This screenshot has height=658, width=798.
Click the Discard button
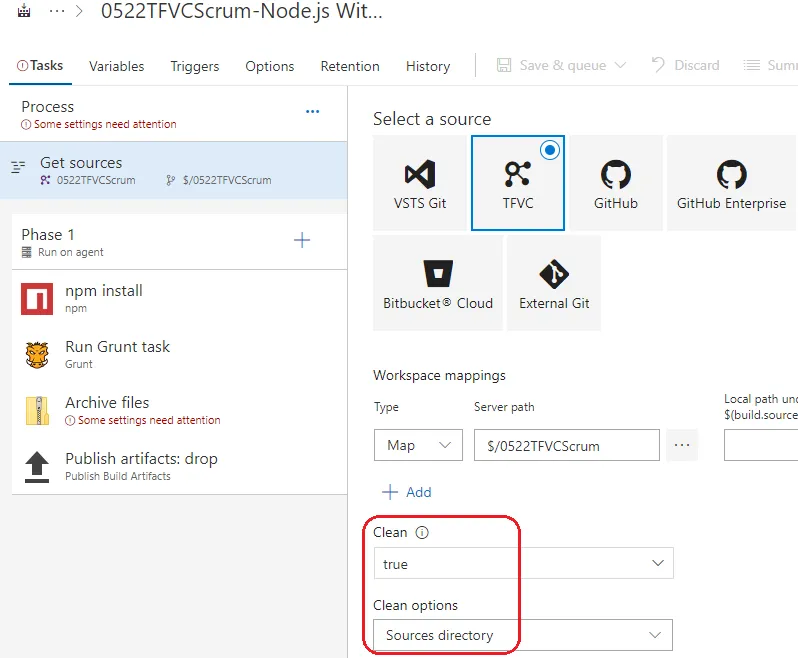click(686, 65)
